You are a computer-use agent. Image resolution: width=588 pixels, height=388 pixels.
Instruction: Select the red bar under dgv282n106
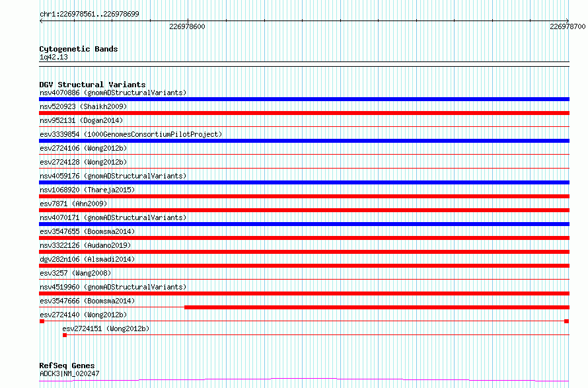(304, 266)
